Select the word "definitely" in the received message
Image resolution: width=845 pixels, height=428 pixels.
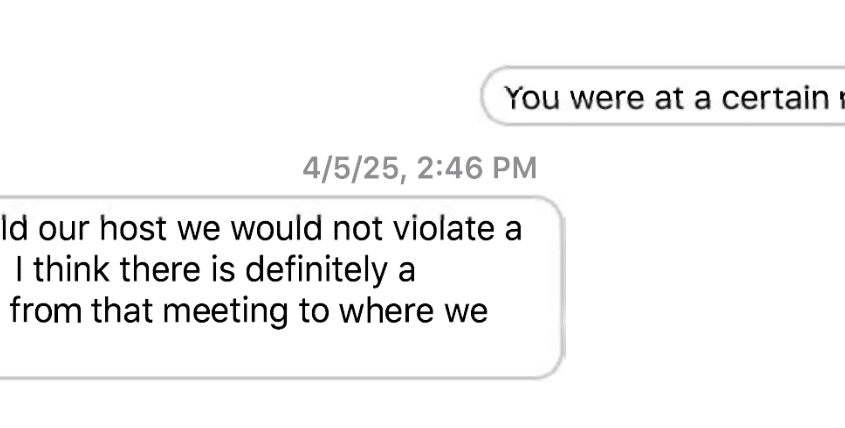pyautogui.click(x=316, y=270)
